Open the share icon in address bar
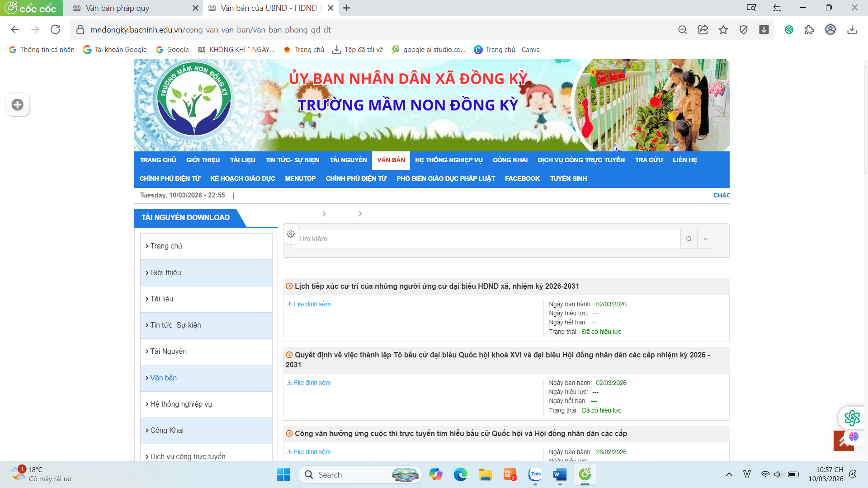This screenshot has width=868, height=488. coord(703,30)
